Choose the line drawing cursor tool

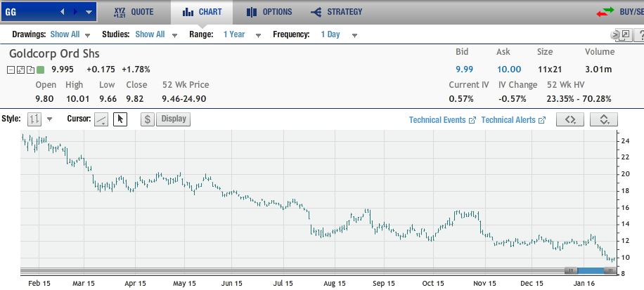click(x=102, y=119)
